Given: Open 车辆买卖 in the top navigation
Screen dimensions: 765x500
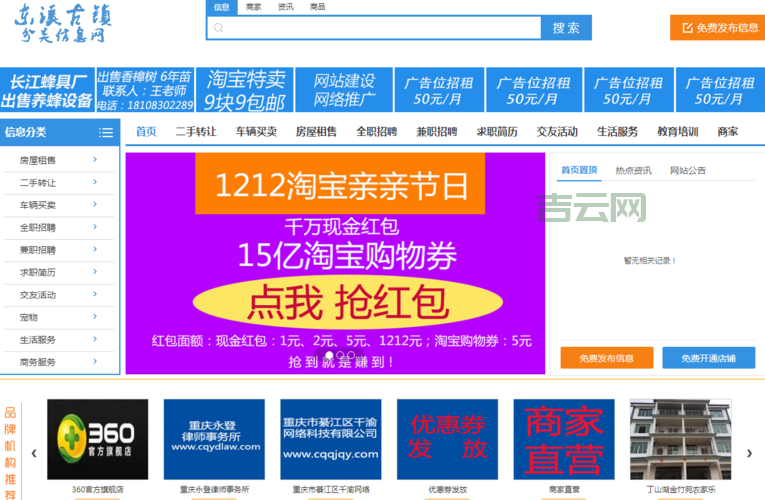Looking at the screenshot, I should click(x=256, y=132).
